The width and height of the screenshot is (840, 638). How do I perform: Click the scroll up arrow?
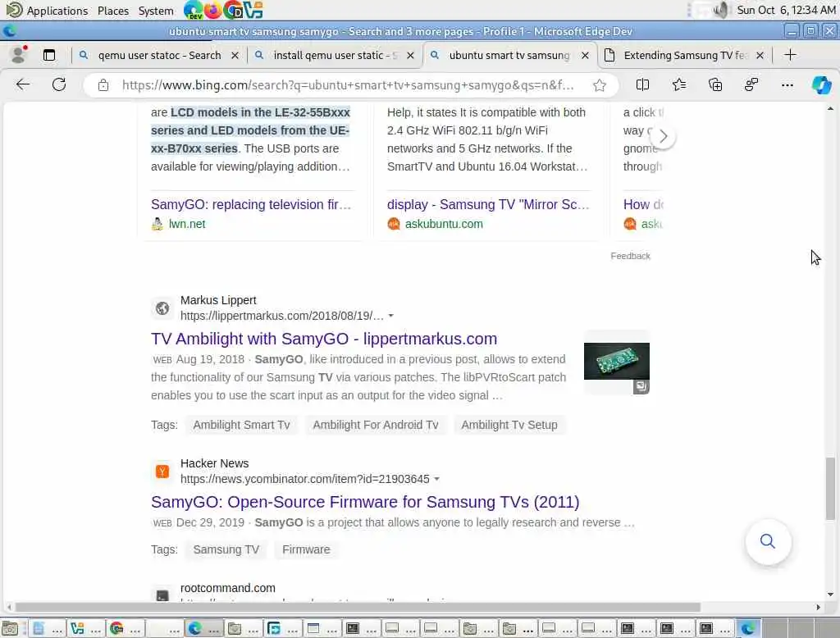pos(830,109)
